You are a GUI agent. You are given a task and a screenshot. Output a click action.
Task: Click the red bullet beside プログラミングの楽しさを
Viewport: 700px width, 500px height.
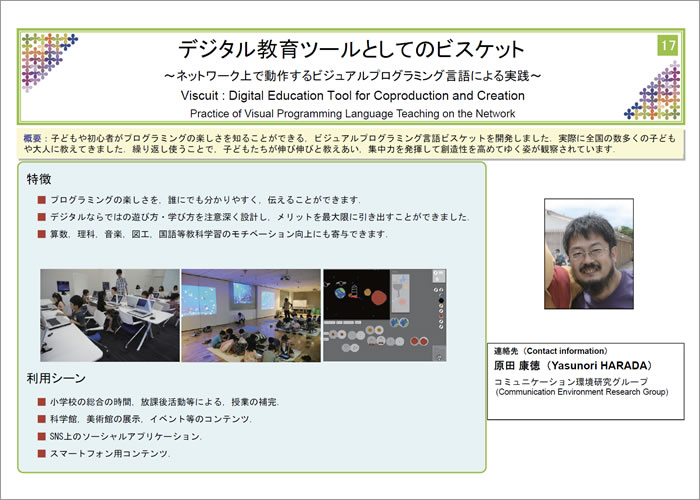tap(41, 200)
